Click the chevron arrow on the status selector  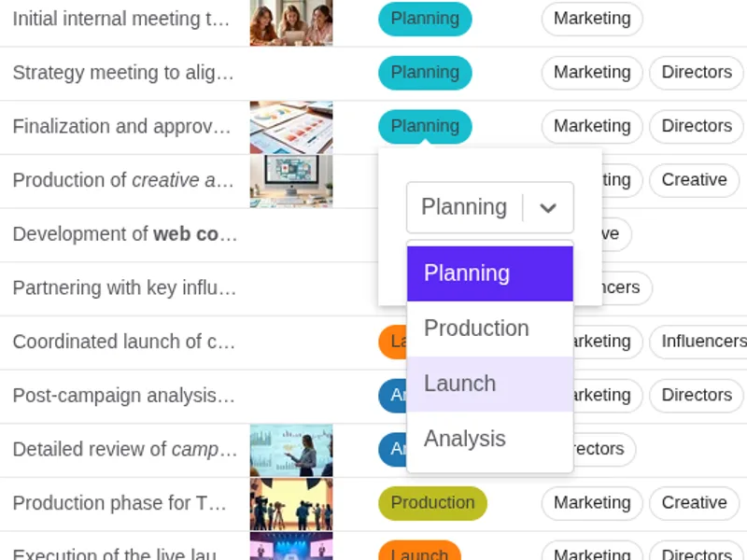click(x=550, y=207)
